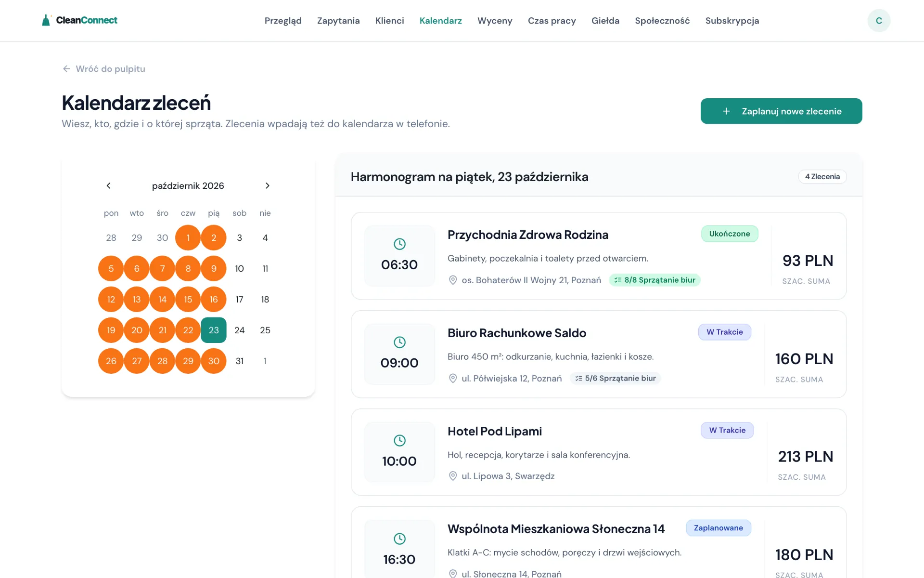Click the location pin by ul. Półwiejska 12
This screenshot has height=578, width=924.
tap(453, 379)
